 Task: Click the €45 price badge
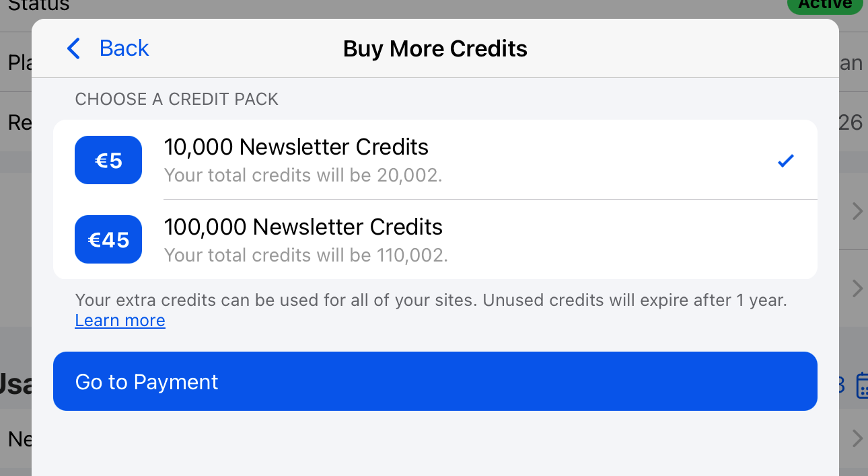(x=108, y=239)
